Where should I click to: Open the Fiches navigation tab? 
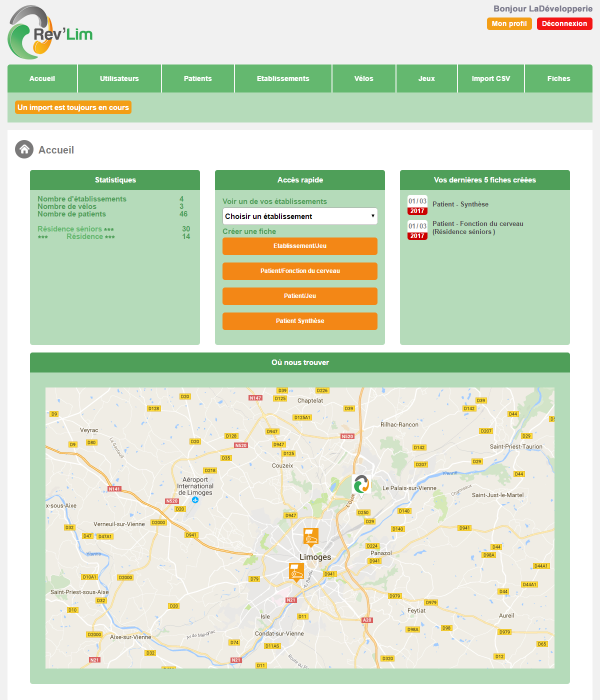[558, 78]
